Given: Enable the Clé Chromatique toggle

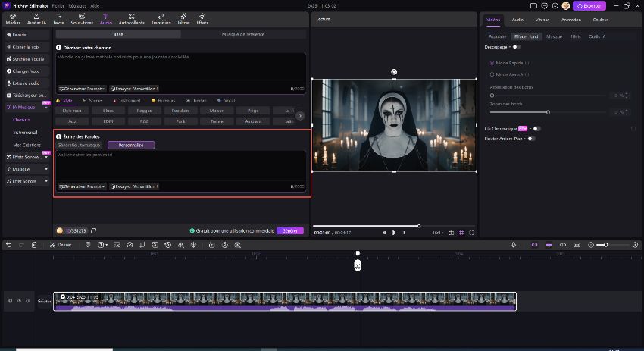Looking at the screenshot, I should coord(536,129).
